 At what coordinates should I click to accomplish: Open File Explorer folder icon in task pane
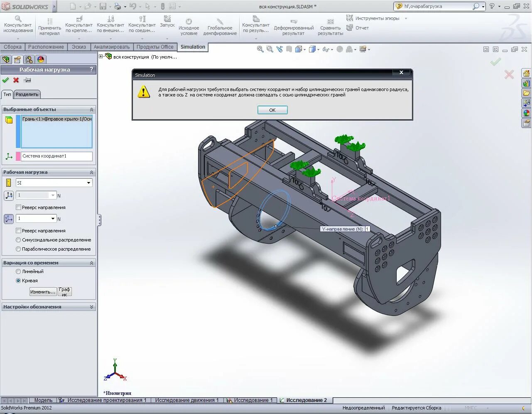click(527, 93)
